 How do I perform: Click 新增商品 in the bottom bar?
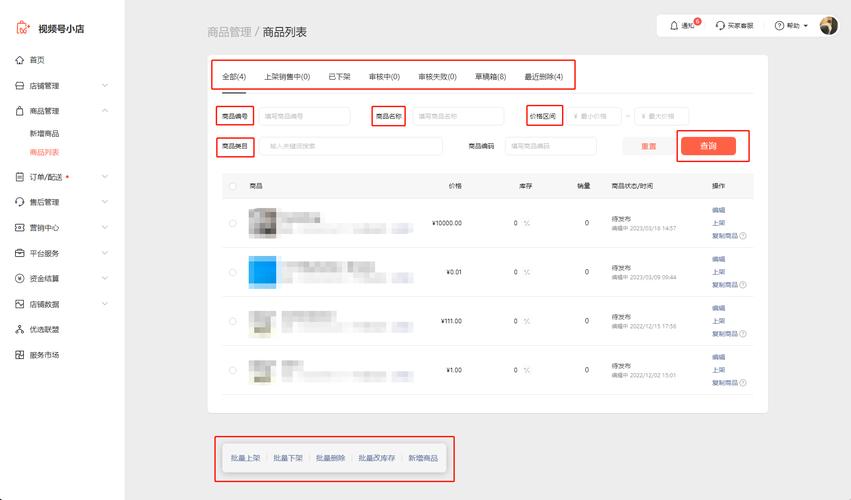pyautogui.click(x=423, y=458)
